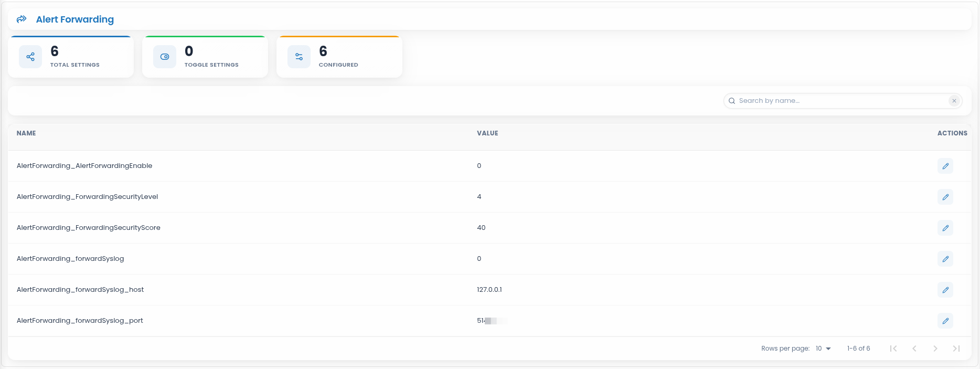Click the forwardSyslog value 0
Image resolution: width=980 pixels, height=369 pixels.
(x=479, y=259)
